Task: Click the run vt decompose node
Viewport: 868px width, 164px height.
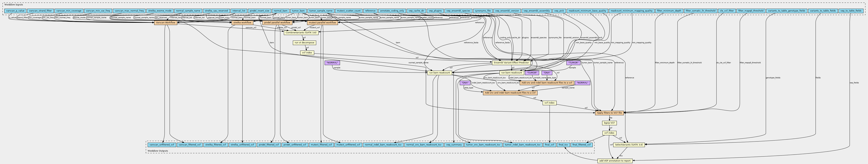Action: [304, 43]
